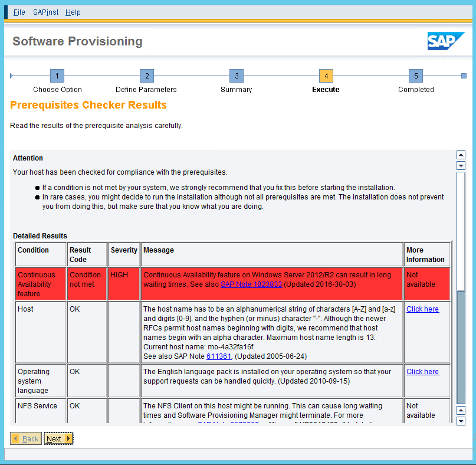The width and height of the screenshot is (476, 465).
Task: Click 'Click here' for Operating system language
Action: [x=422, y=372]
